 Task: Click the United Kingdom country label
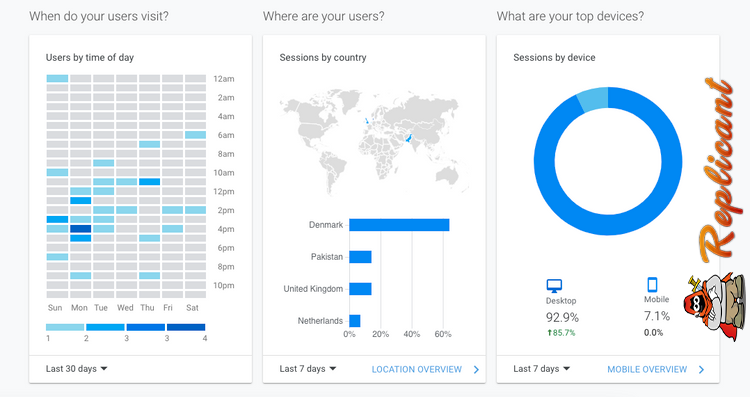[x=313, y=289]
